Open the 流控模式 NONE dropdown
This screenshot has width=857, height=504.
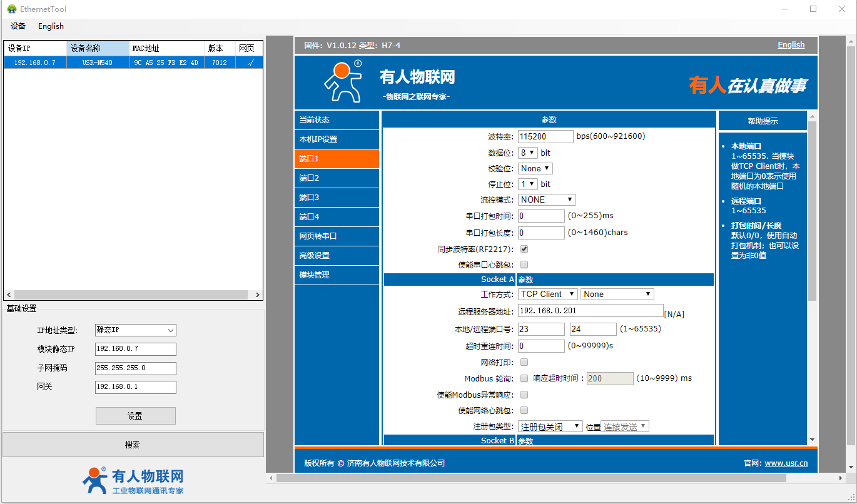(x=547, y=199)
